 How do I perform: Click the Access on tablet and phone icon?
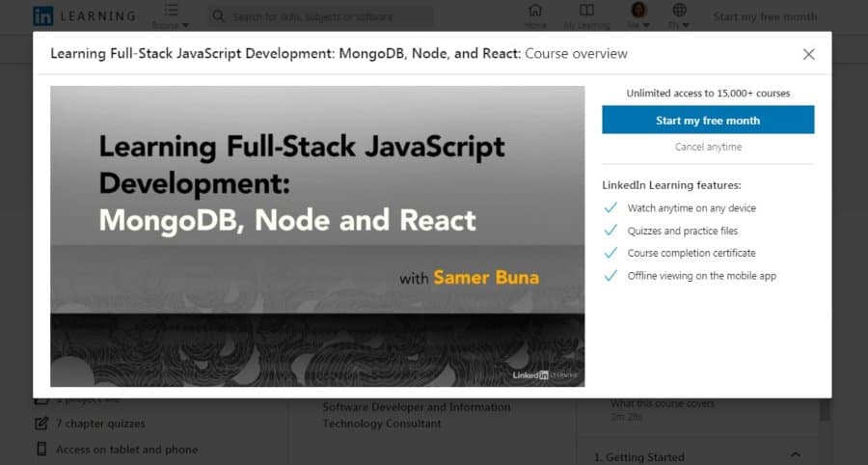coord(41,449)
